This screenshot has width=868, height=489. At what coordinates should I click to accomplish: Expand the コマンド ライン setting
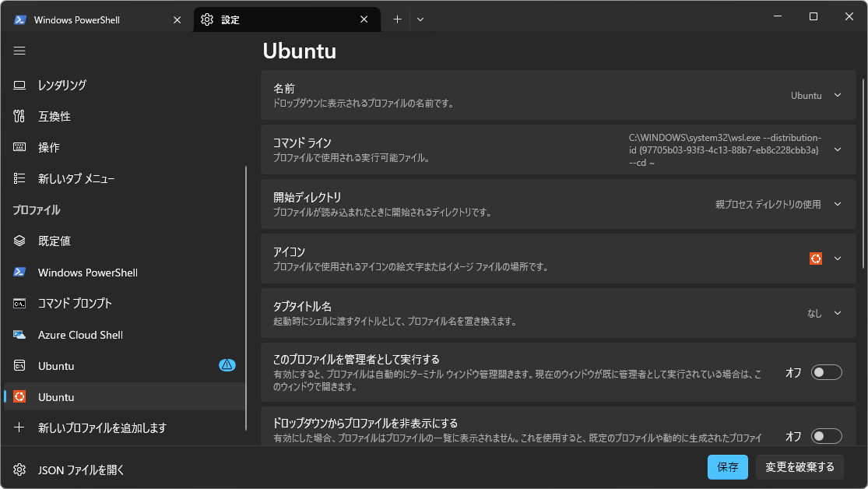838,150
